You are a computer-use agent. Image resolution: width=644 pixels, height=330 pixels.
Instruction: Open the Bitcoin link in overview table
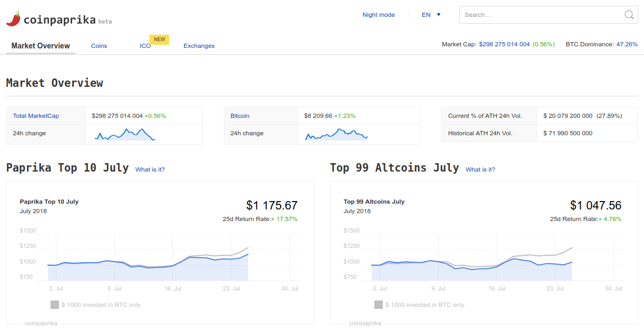(240, 116)
